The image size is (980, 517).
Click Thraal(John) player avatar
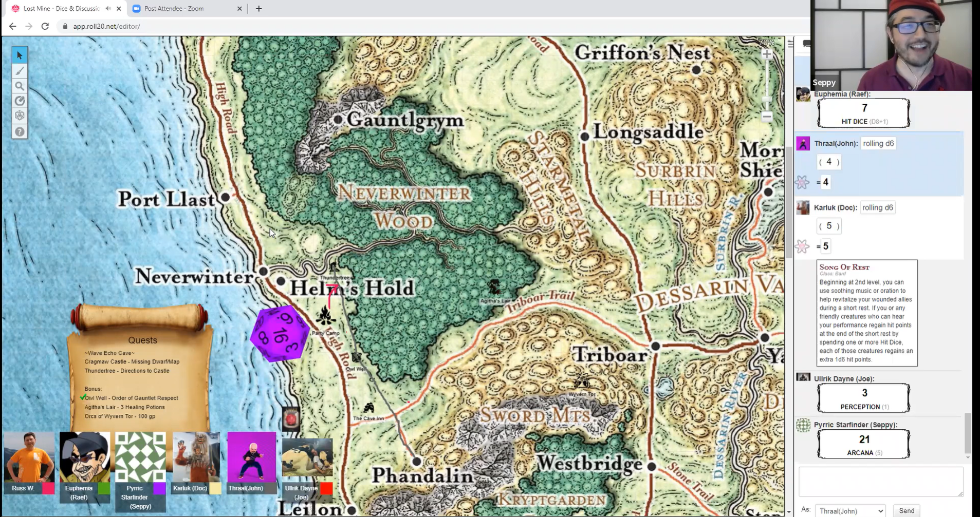click(x=252, y=457)
